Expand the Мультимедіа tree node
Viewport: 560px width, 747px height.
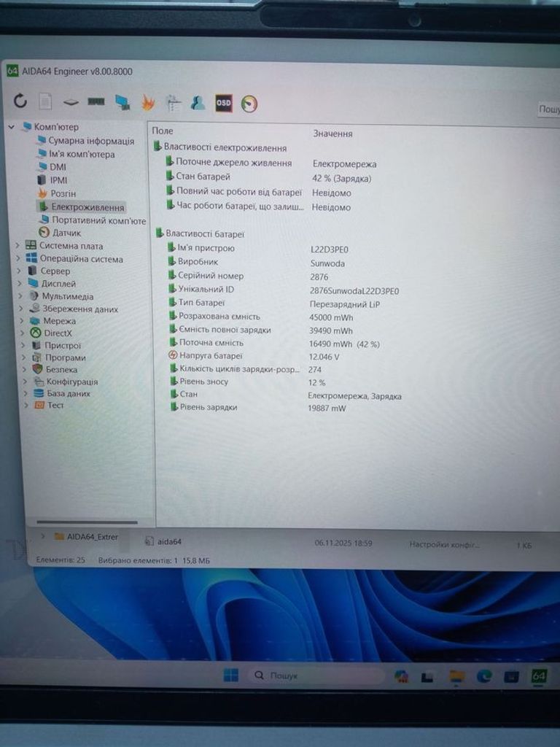tap(20, 296)
